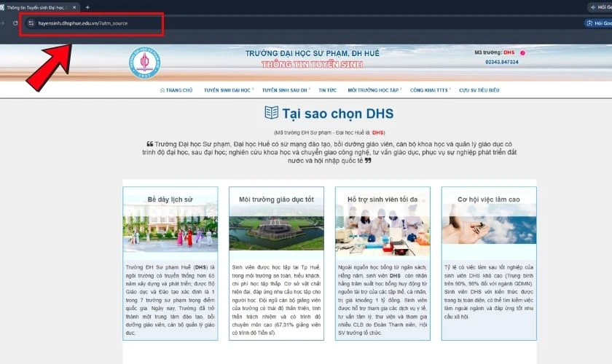Expand the MÔI TRƯỜNG HỌC TẬP menu
The height and width of the screenshot is (364, 612).
(374, 90)
